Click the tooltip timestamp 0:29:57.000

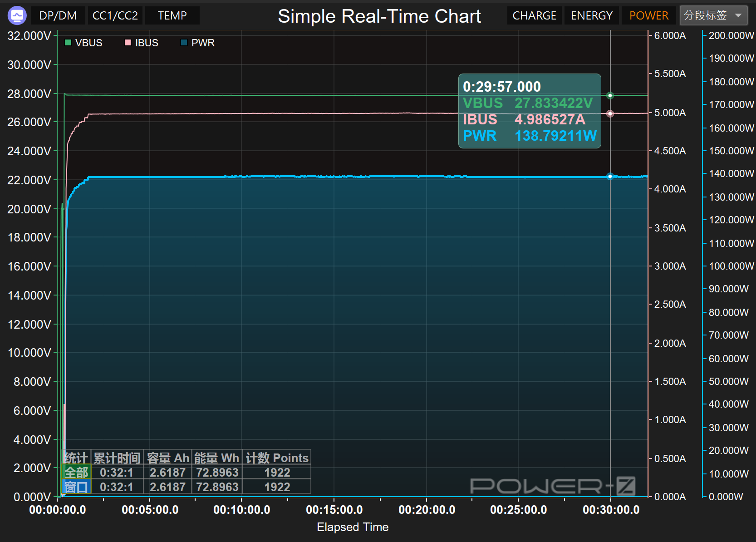tap(502, 86)
